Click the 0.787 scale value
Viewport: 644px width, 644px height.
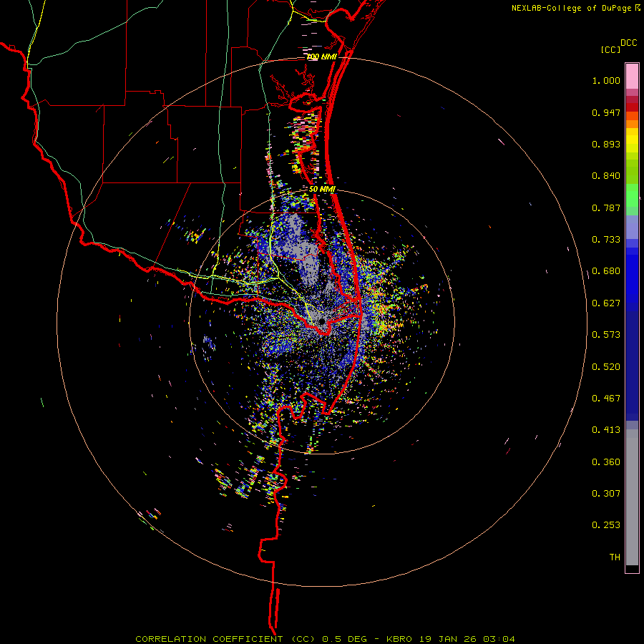pos(606,208)
